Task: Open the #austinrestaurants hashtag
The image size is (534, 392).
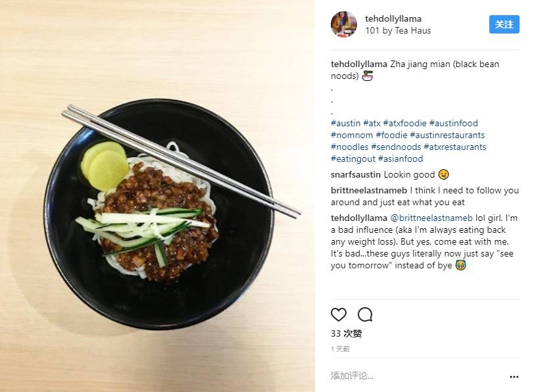Action: (x=447, y=135)
